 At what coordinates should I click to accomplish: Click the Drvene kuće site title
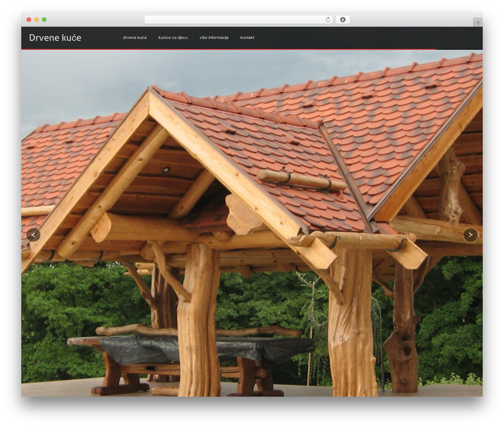[x=55, y=38]
